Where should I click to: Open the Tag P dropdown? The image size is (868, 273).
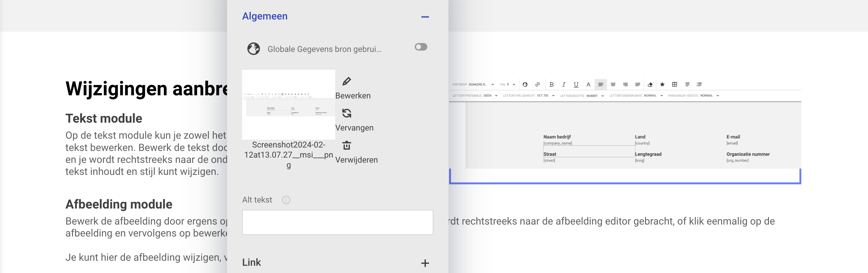[x=507, y=85]
